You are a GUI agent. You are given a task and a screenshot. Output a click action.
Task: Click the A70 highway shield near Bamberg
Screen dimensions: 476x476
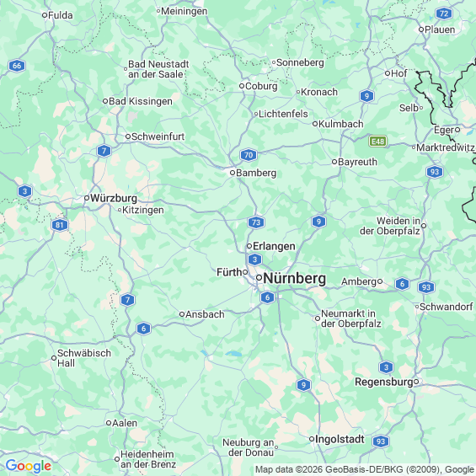click(249, 155)
